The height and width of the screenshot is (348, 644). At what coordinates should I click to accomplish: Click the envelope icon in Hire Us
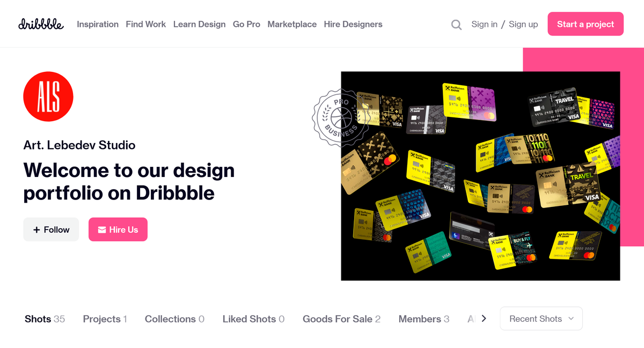pyautogui.click(x=102, y=230)
